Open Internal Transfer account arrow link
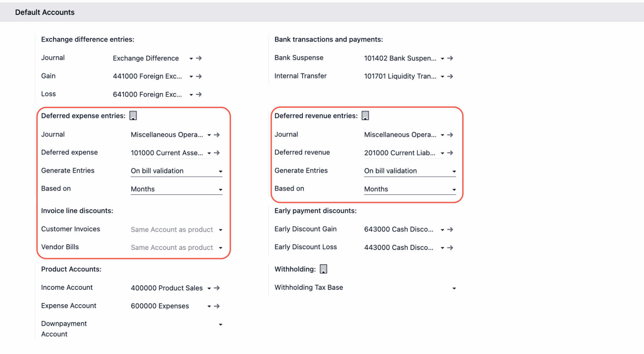Viewport: 644px width, 354px height. (x=450, y=77)
